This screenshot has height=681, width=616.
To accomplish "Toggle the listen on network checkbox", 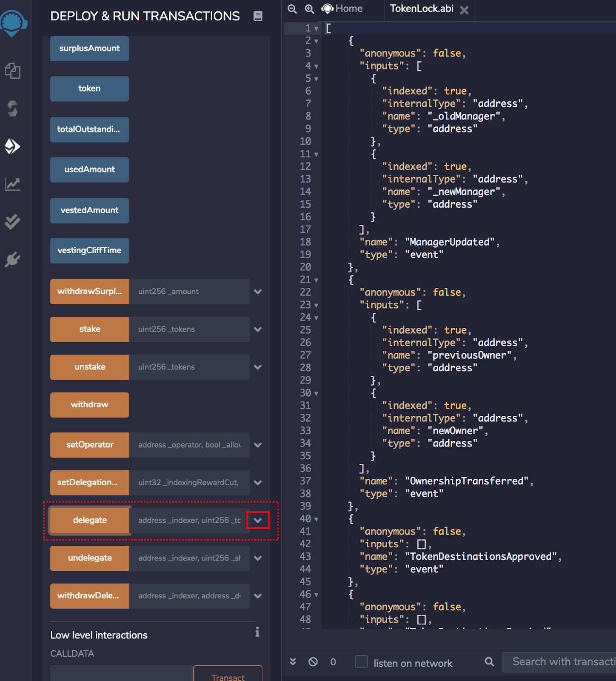I will [362, 661].
